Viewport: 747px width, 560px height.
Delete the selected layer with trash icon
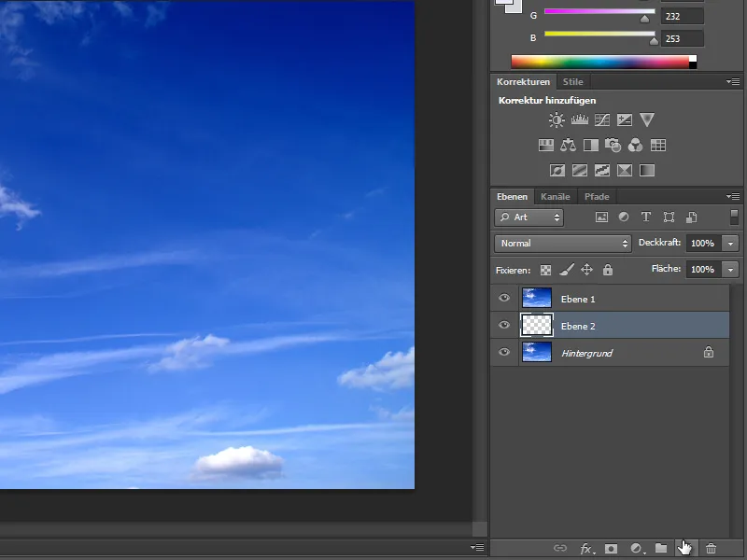tap(711, 549)
